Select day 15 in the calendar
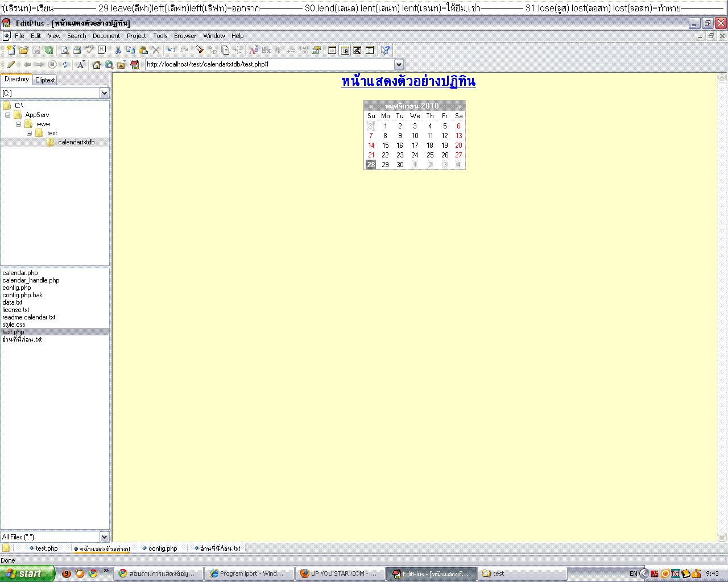 tap(386, 145)
